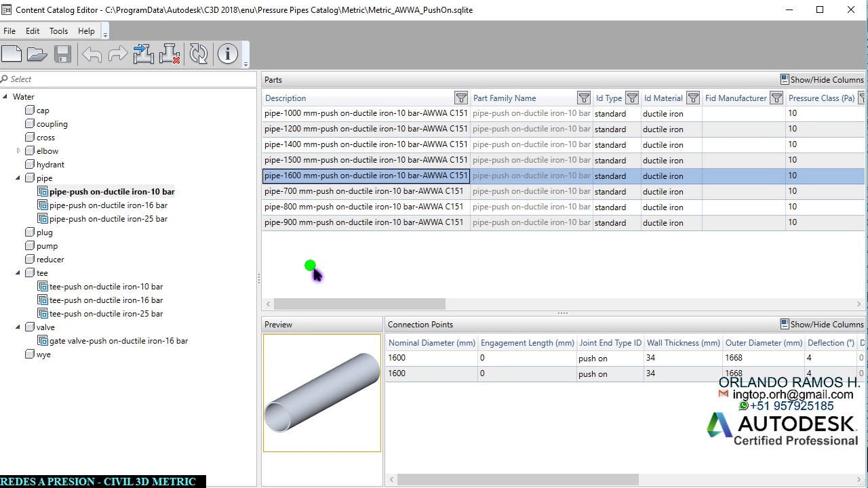
Task: Select tee-push on-ductile iron-10 bar family
Action: click(106, 287)
